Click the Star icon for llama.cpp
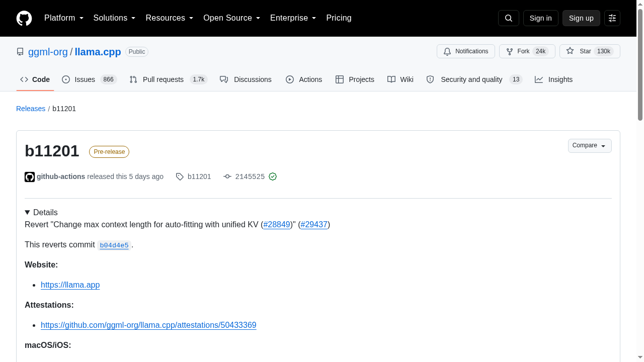This screenshot has width=644, height=362. point(570,51)
